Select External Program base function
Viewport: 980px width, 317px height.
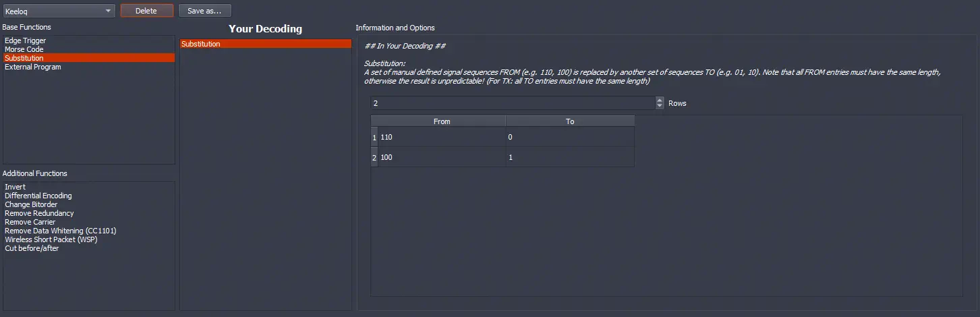(33, 67)
